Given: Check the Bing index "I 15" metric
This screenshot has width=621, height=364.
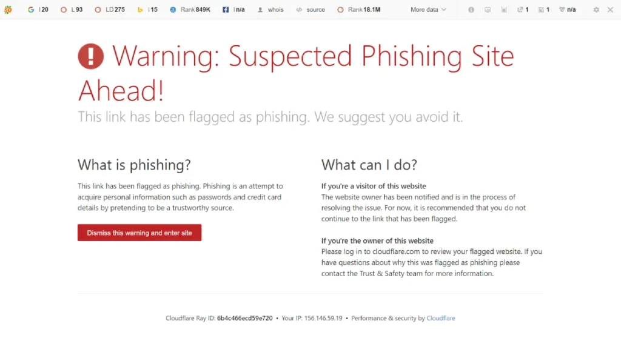Looking at the screenshot, I should (x=147, y=10).
